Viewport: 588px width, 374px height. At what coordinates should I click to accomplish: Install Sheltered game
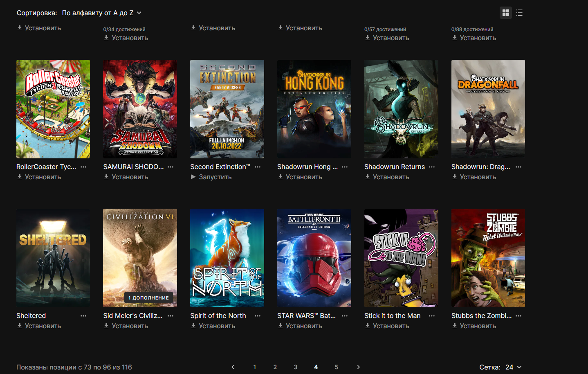[x=39, y=326]
